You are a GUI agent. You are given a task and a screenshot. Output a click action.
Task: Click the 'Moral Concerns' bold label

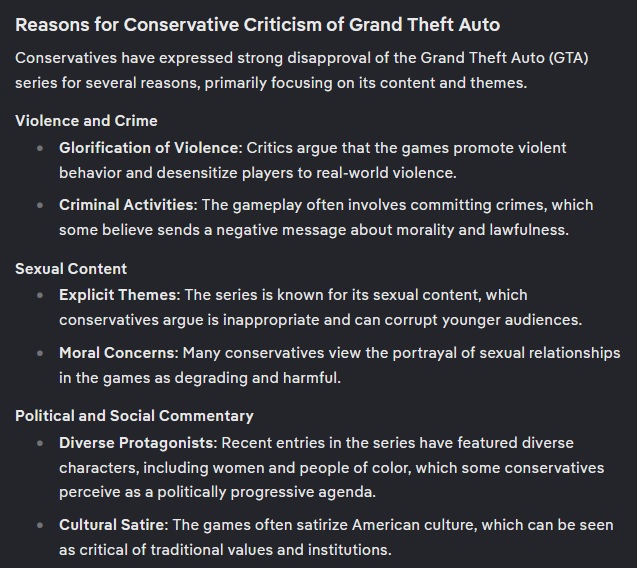119,353
